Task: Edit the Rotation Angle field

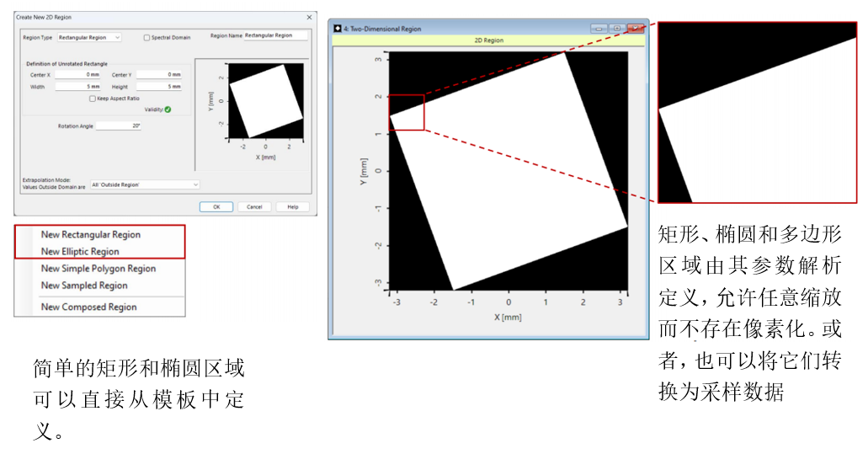Action: coord(119,126)
